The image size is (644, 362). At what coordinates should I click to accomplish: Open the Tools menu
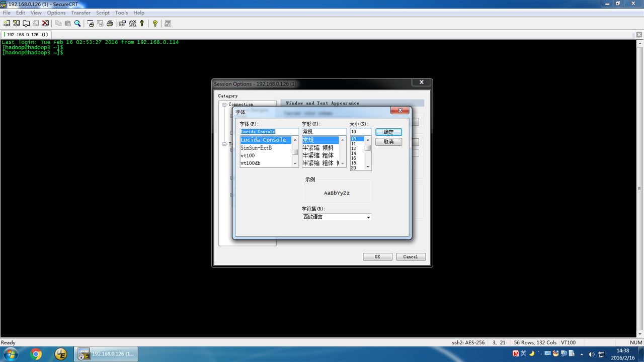pyautogui.click(x=122, y=13)
